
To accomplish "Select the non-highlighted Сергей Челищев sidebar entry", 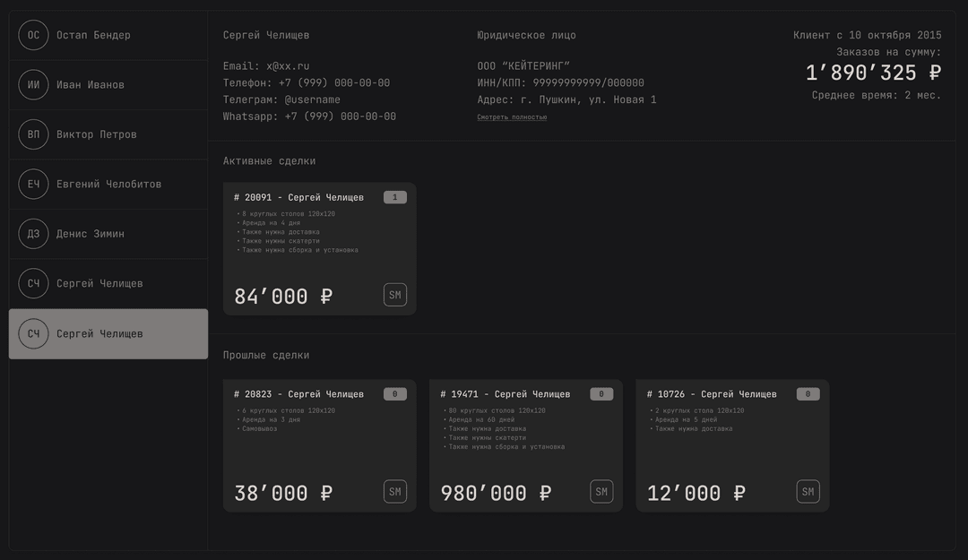I will 99,283.
